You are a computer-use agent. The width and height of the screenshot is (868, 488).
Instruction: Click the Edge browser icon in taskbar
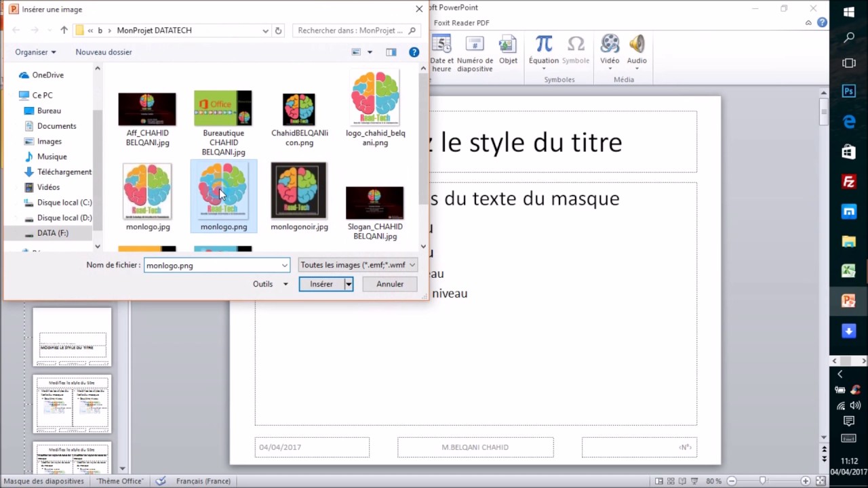(849, 122)
